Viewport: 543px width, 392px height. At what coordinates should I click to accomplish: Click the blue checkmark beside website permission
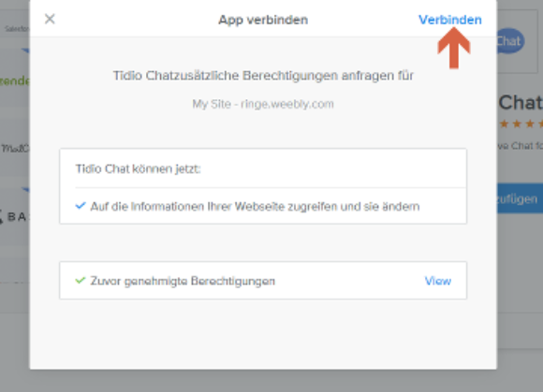[x=81, y=206]
